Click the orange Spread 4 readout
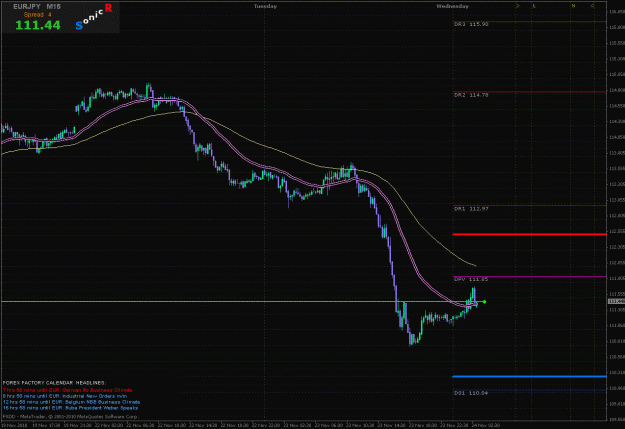 point(37,15)
